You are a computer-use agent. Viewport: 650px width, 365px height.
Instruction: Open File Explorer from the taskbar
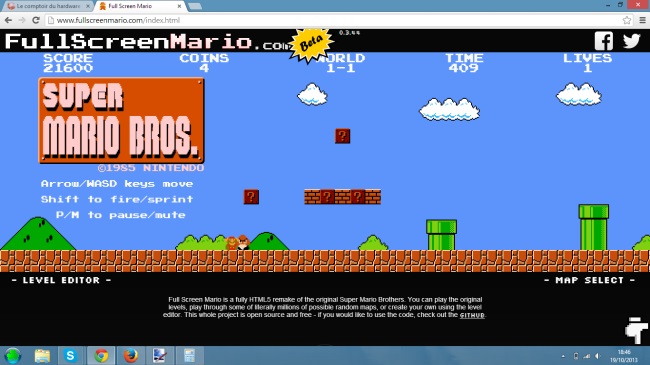[42, 356]
